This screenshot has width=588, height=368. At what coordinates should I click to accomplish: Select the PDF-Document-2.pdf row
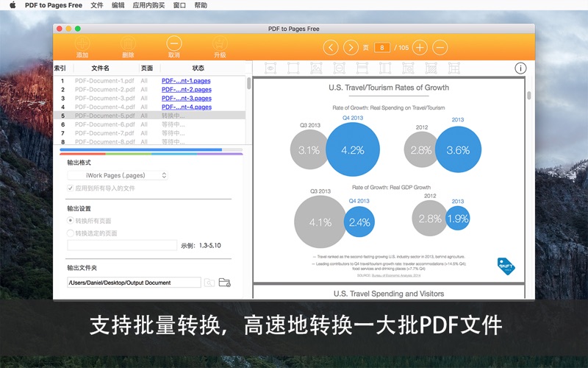(150, 89)
